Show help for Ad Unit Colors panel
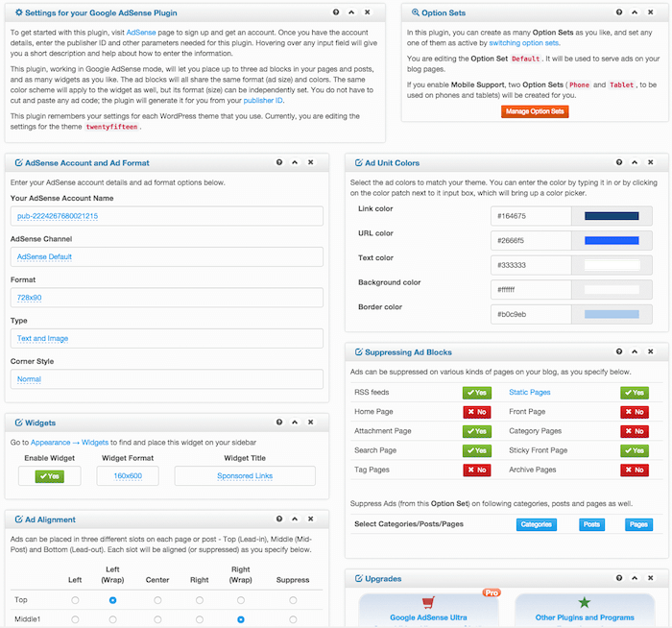Viewport: 672px width, 628px height. click(x=619, y=162)
